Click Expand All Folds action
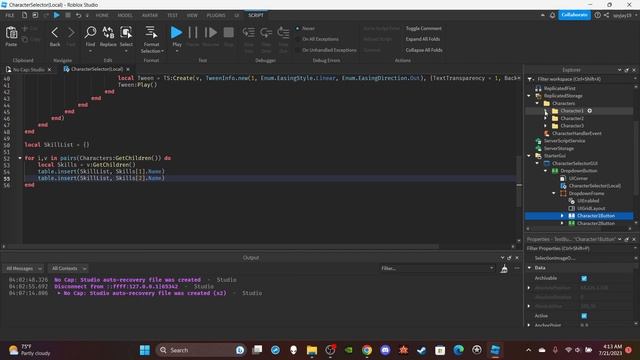The width and height of the screenshot is (640, 360). tap(423, 39)
